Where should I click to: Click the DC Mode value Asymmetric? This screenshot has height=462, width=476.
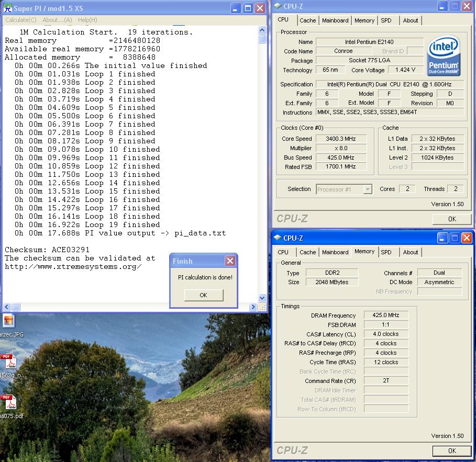coord(439,282)
